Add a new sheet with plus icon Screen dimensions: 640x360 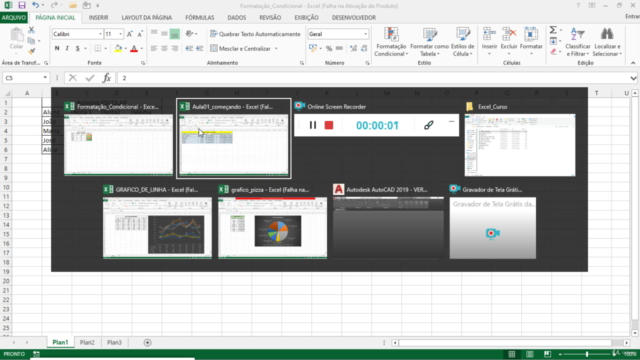[147, 342]
